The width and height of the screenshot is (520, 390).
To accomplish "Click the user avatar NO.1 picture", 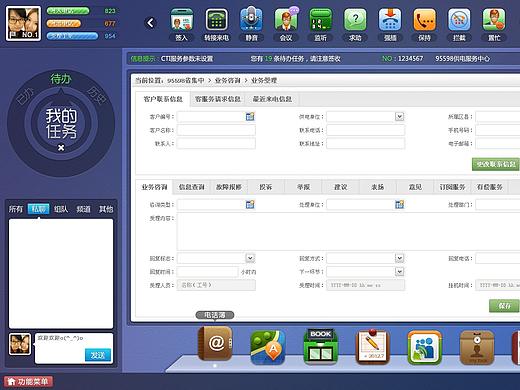I will point(23,23).
